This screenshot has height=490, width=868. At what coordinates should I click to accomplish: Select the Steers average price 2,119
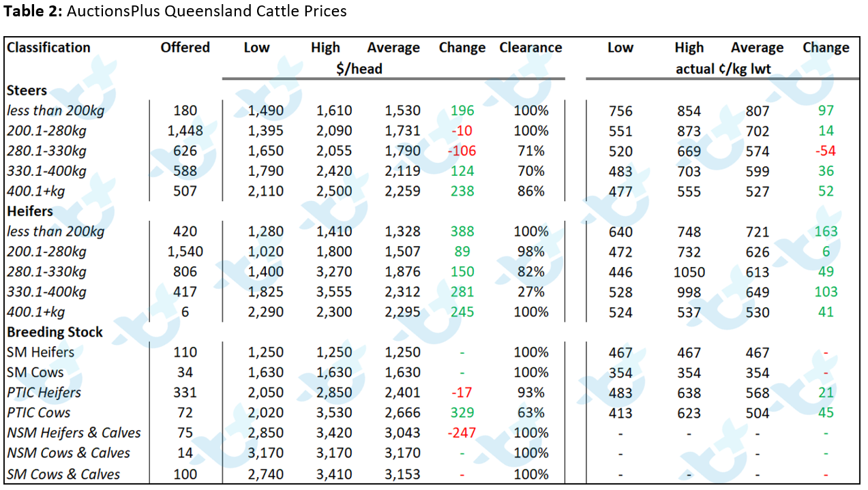coord(403,171)
